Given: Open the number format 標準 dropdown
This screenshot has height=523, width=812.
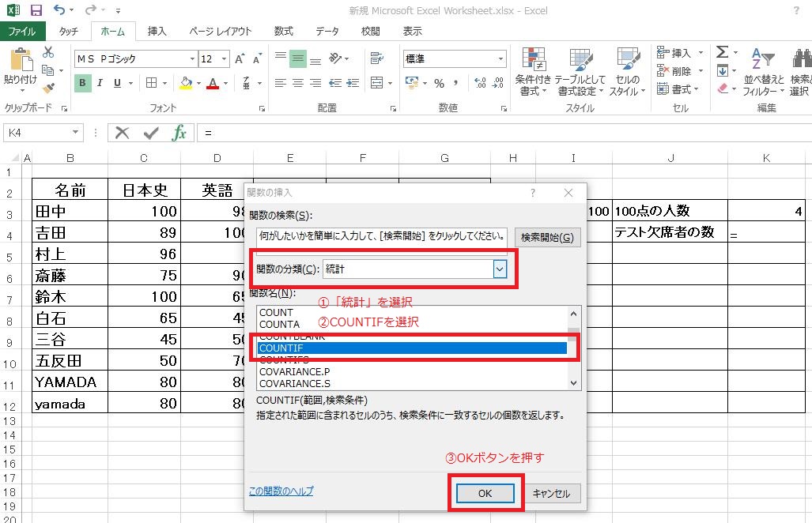Looking at the screenshot, I should tap(500, 59).
